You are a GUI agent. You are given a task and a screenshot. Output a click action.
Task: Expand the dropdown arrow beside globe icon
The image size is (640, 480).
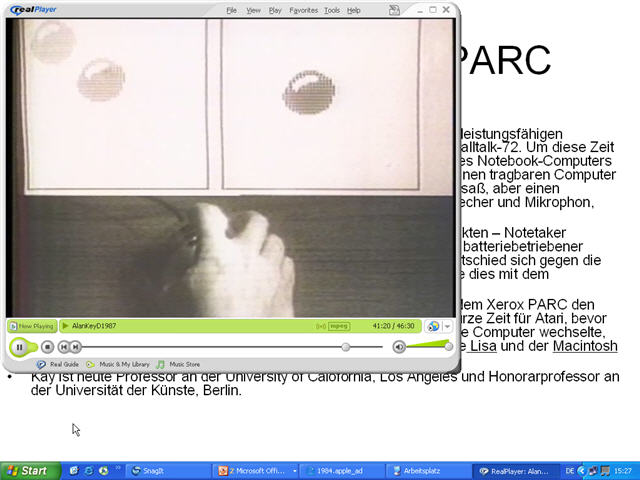[x=448, y=326]
